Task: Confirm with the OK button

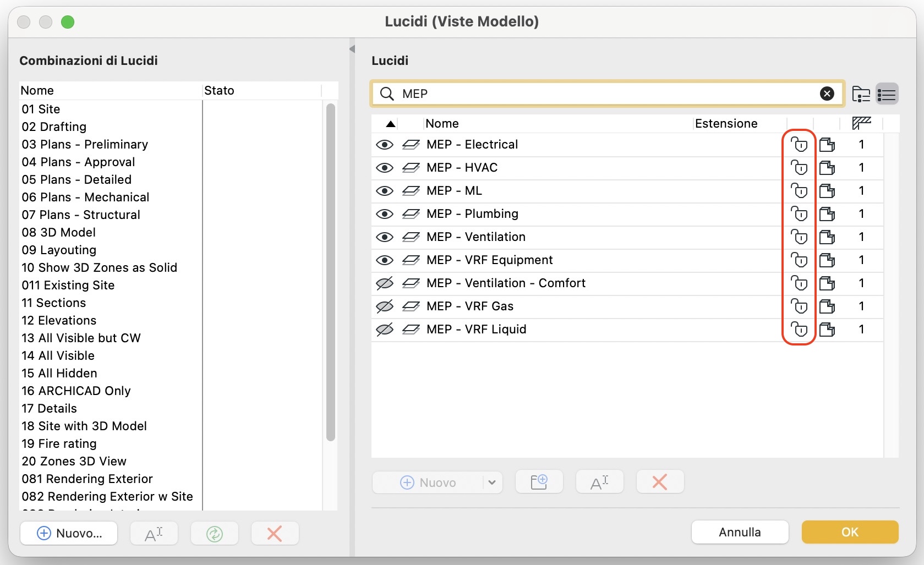Action: click(850, 532)
